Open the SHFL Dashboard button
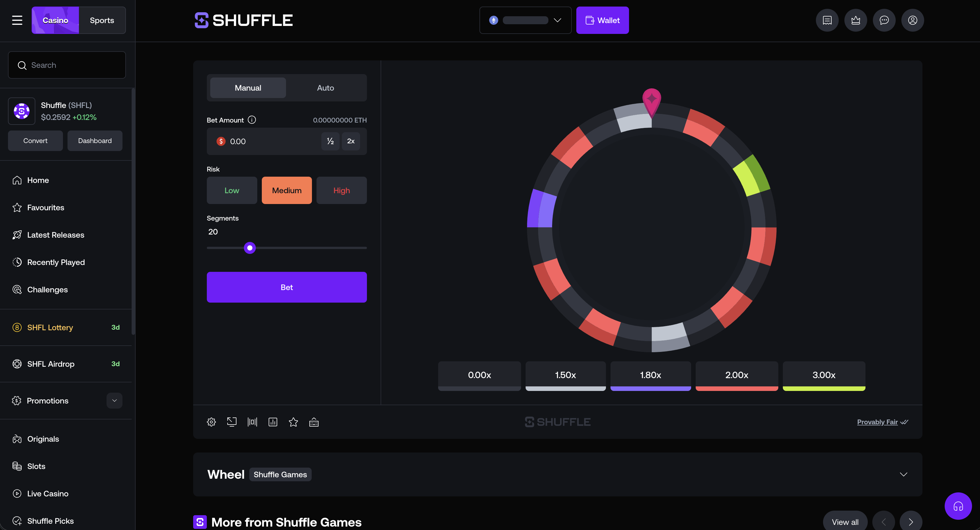The height and width of the screenshot is (530, 980). [x=95, y=141]
